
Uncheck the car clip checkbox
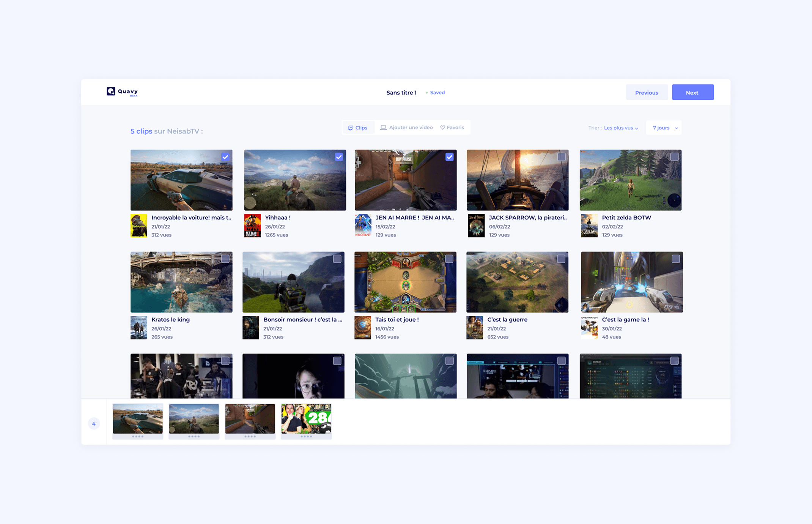[225, 157]
